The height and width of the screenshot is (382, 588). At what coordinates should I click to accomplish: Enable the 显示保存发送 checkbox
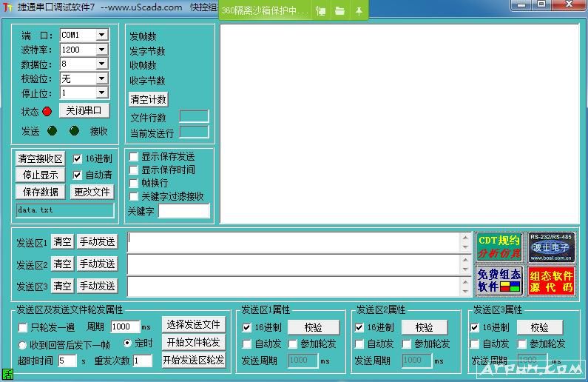pos(134,157)
